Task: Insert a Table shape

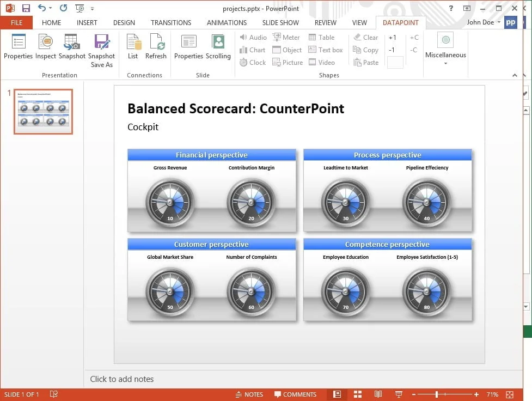Action: pos(322,38)
